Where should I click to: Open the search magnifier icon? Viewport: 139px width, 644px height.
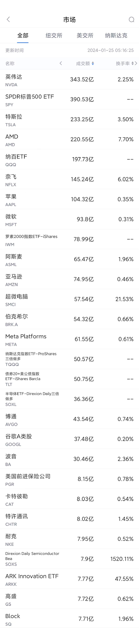click(131, 19)
